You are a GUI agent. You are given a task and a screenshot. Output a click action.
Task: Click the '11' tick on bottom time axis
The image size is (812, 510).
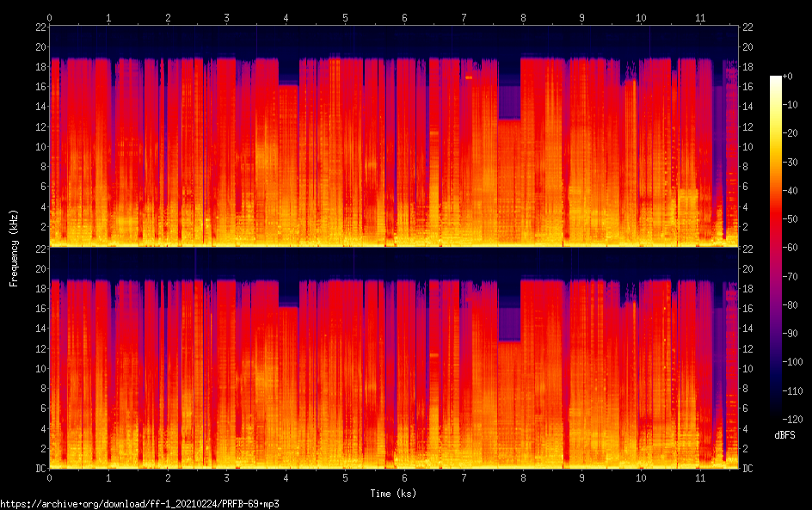(700, 478)
